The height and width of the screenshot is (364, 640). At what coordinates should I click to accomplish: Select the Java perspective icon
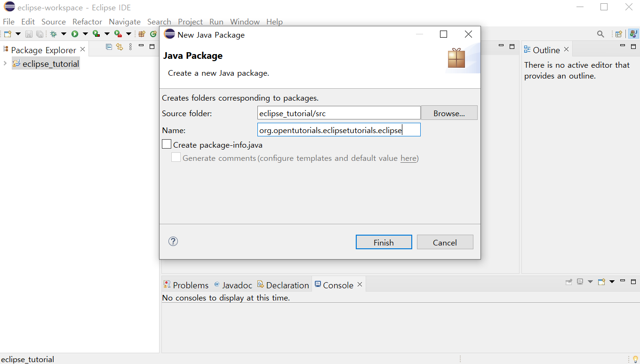[633, 34]
